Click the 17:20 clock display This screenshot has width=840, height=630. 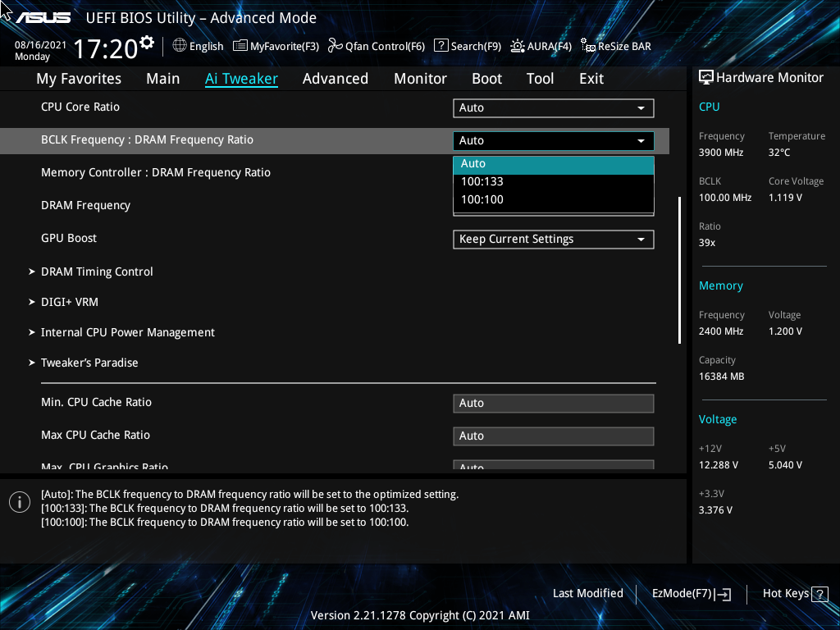pyautogui.click(x=106, y=49)
